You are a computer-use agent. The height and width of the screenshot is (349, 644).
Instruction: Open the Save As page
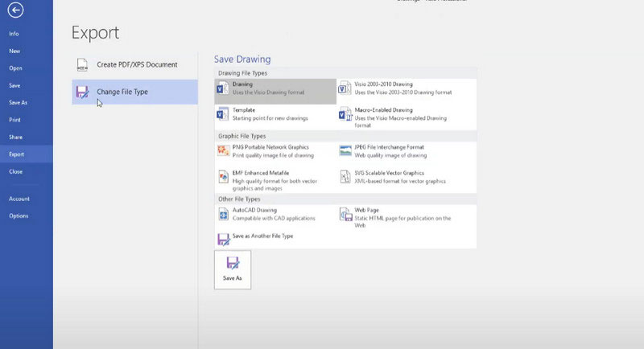click(18, 102)
